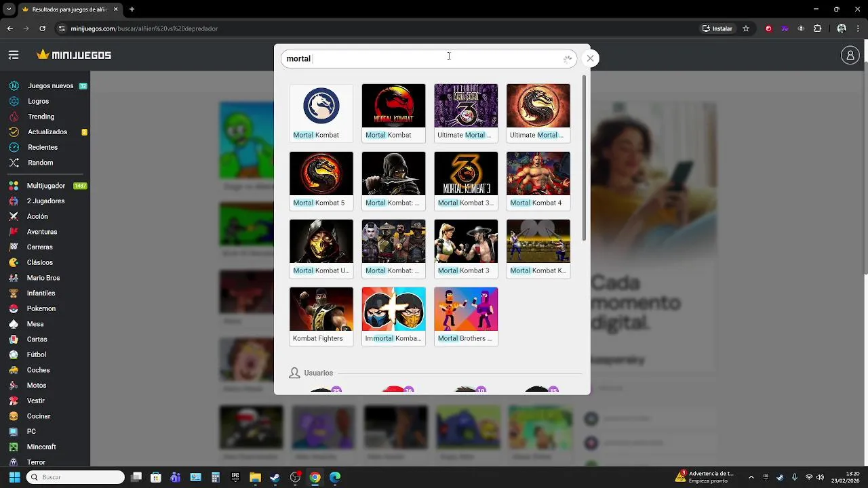Open the Chrome profile avatar

pos(842,28)
